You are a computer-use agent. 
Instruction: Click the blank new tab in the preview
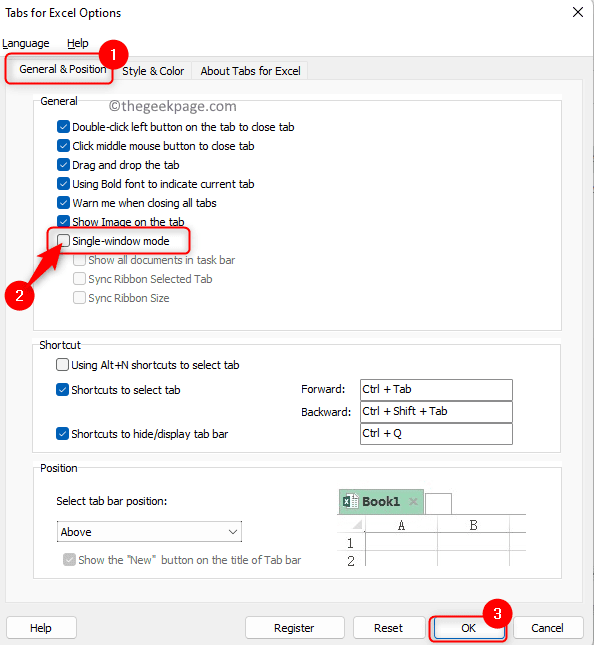tap(438, 504)
